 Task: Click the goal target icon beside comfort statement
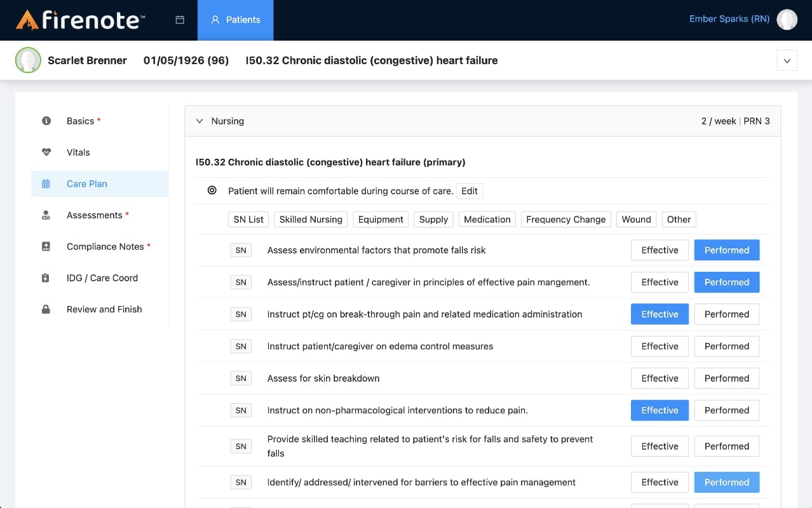[212, 190]
